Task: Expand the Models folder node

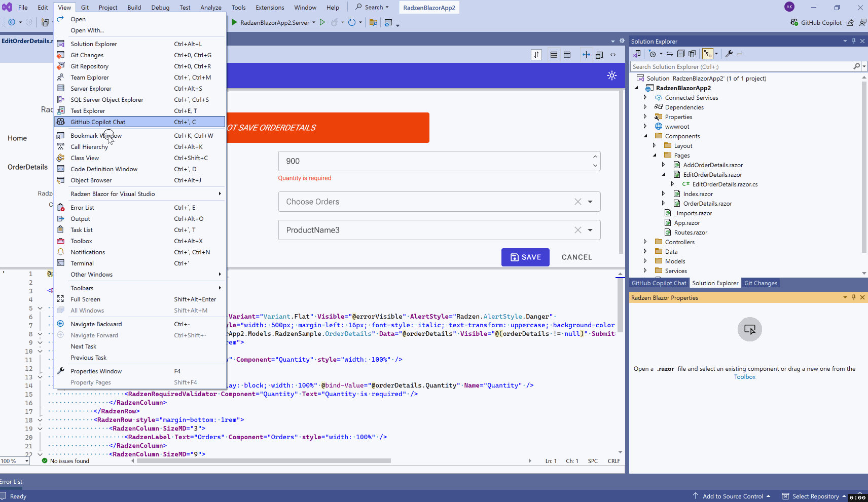Action: pyautogui.click(x=645, y=261)
